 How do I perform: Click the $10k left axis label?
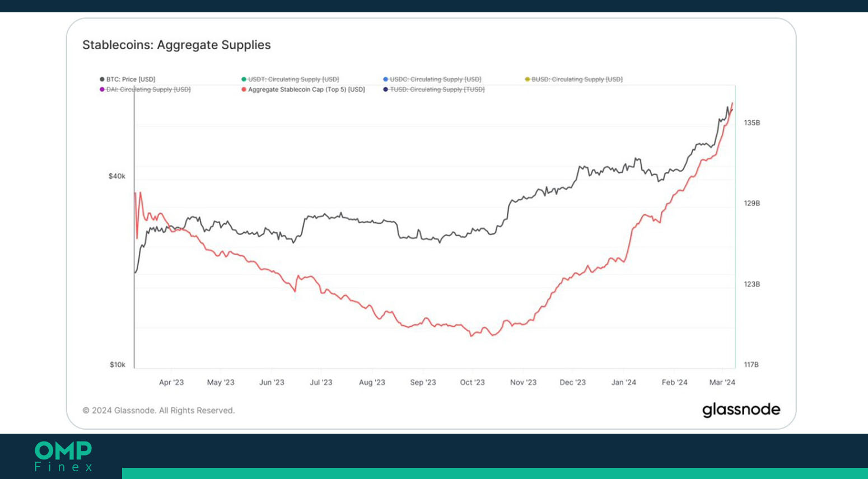pyautogui.click(x=118, y=365)
